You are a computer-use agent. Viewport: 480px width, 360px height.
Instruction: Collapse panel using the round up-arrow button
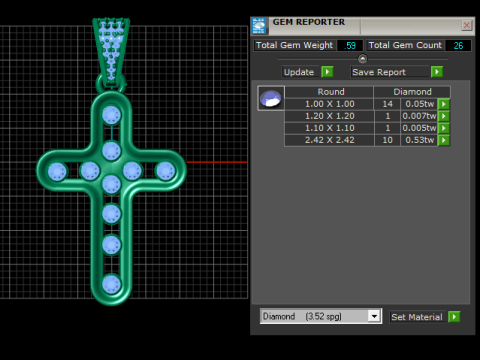coord(362,59)
